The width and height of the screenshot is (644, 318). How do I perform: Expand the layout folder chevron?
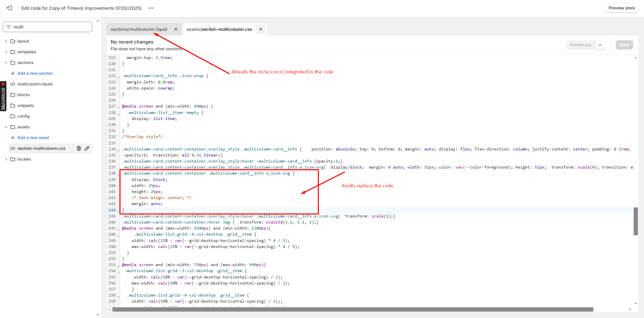6,41
